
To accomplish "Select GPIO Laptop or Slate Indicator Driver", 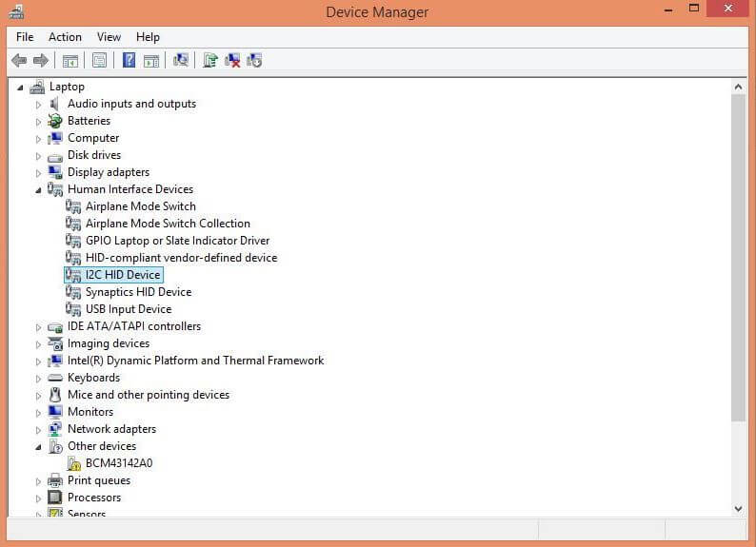I will coord(177,241).
